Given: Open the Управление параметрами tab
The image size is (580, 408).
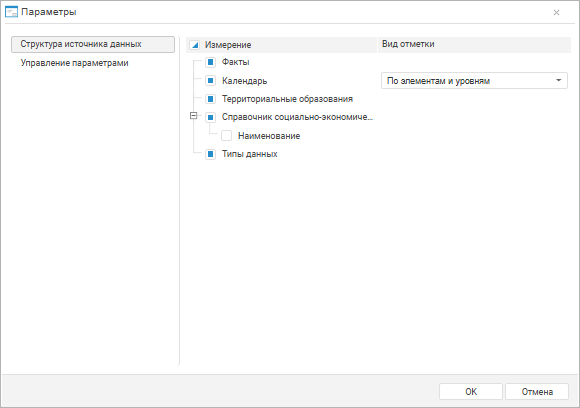Looking at the screenshot, I should pos(74,63).
